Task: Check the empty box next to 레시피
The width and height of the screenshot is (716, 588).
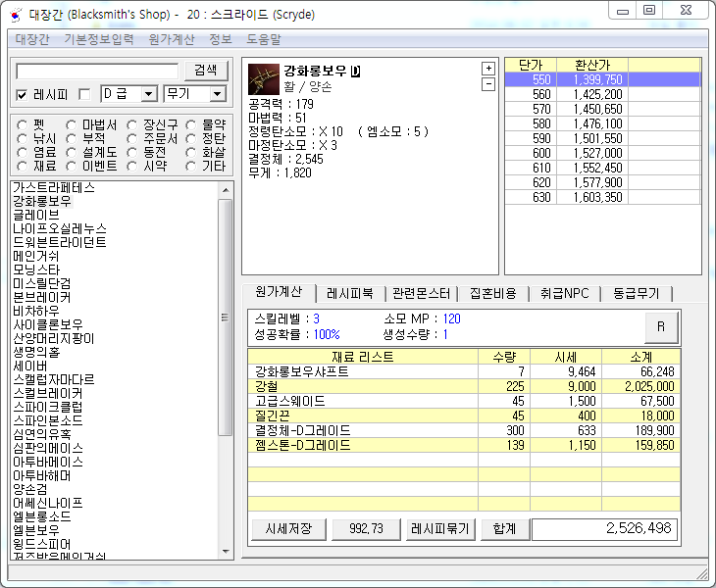Action: 84,95
